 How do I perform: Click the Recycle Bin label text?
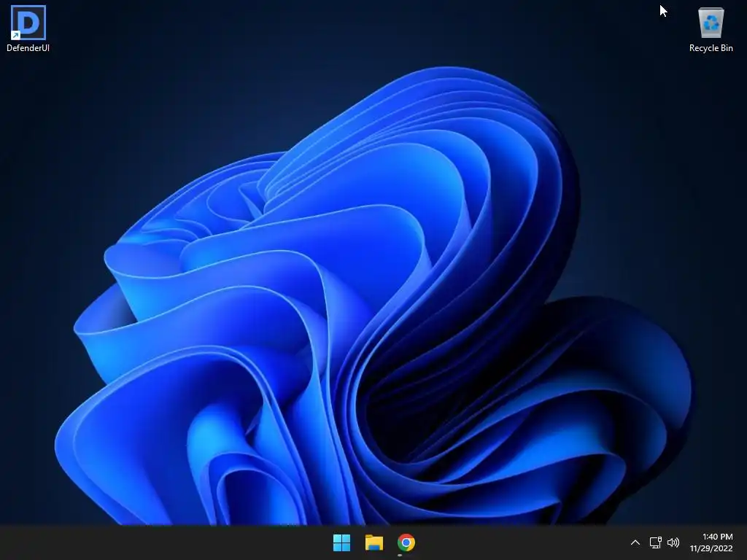711,48
